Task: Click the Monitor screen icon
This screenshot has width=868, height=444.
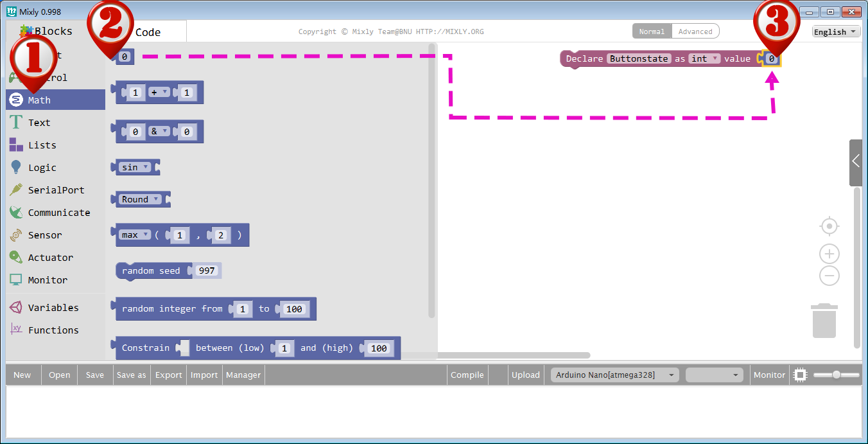Action: 16,280
